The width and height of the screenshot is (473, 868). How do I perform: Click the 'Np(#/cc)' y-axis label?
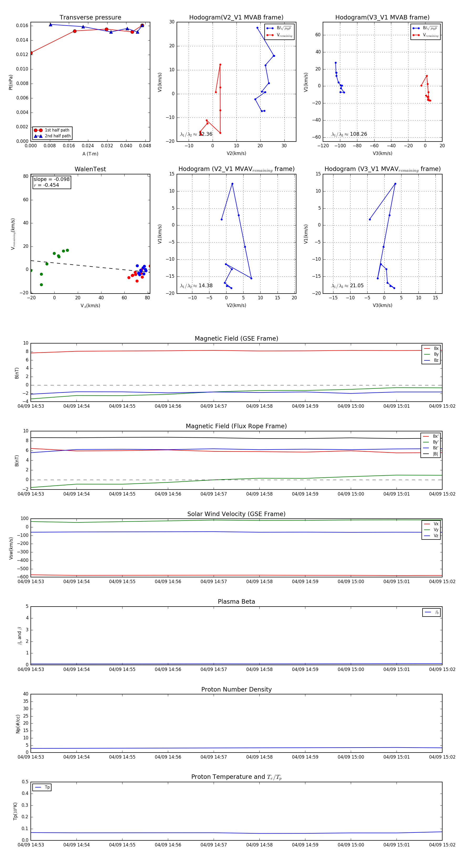(18, 724)
